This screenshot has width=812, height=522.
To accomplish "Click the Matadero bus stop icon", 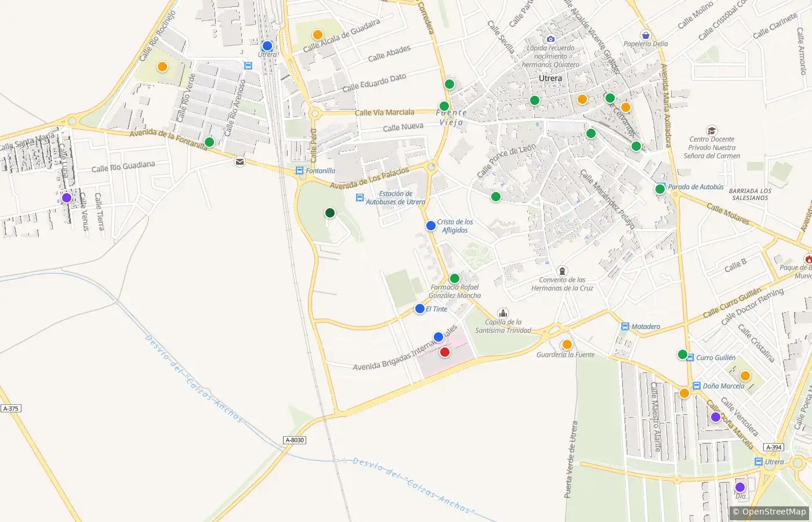I will tap(625, 327).
